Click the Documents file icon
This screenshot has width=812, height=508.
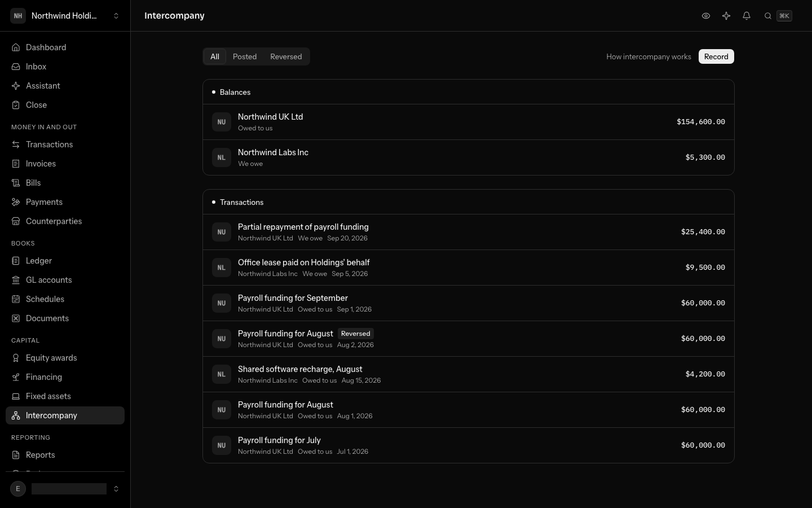(16, 318)
